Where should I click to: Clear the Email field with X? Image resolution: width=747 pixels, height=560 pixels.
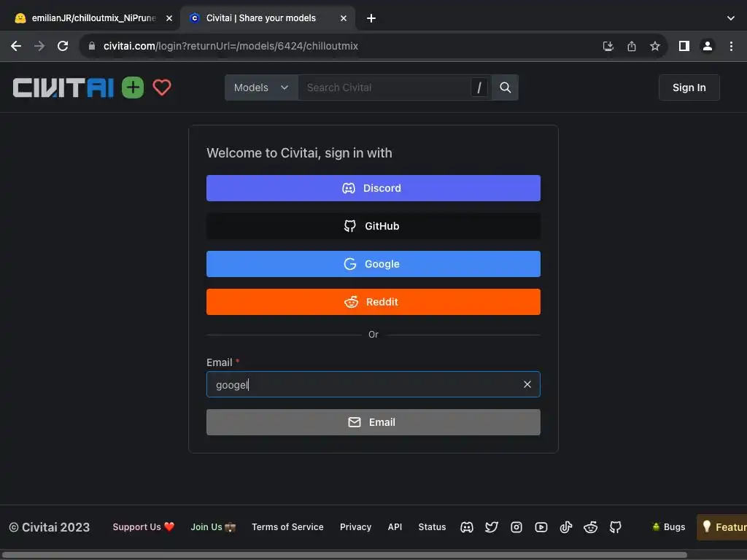tap(527, 384)
